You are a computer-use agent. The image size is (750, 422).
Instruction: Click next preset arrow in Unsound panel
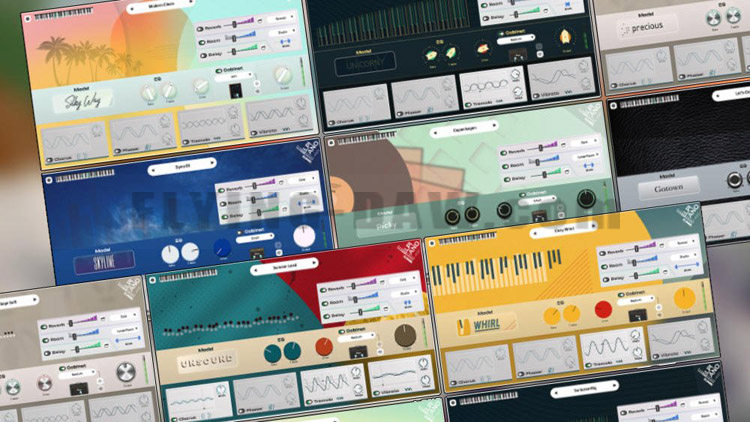tap(314, 263)
